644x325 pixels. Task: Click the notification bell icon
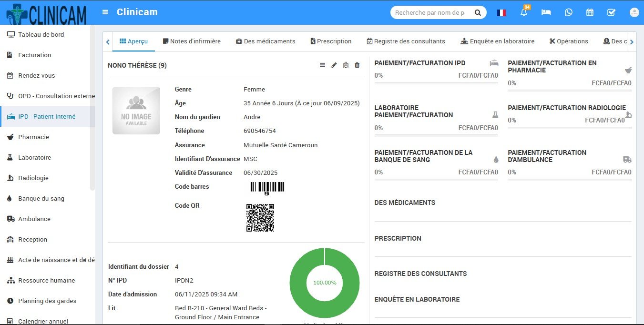(x=524, y=13)
